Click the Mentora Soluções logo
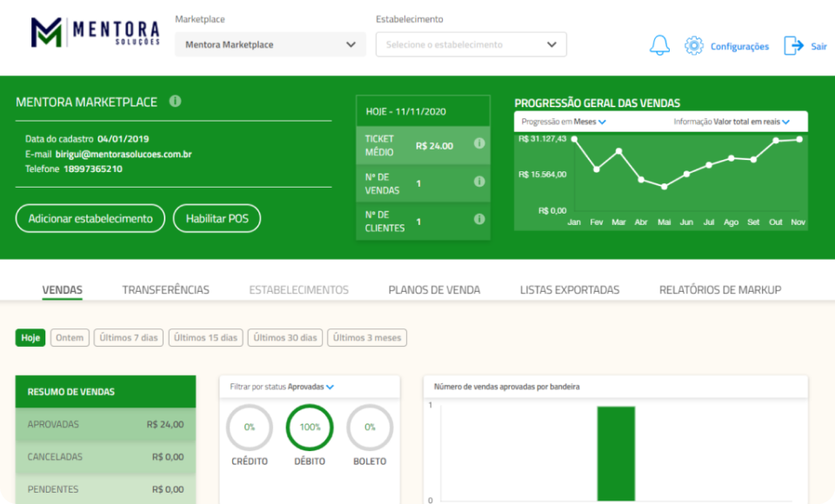835x504 pixels. pyautogui.click(x=96, y=32)
